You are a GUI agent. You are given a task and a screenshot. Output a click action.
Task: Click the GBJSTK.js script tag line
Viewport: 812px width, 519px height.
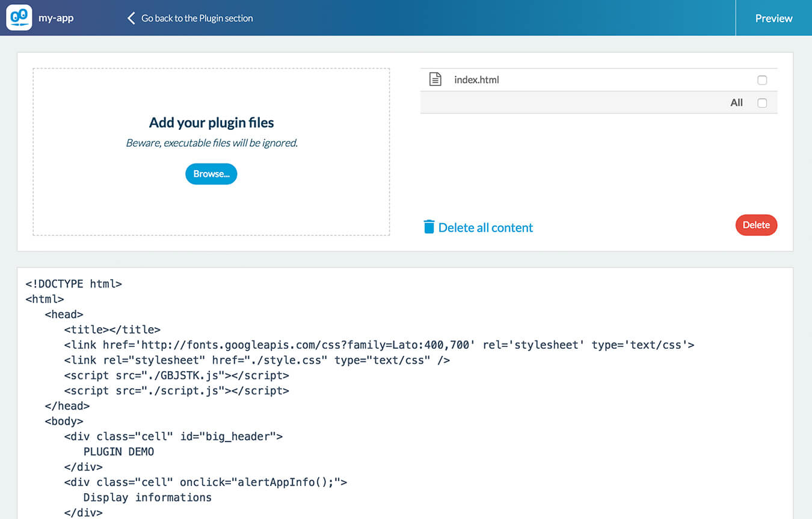click(176, 375)
